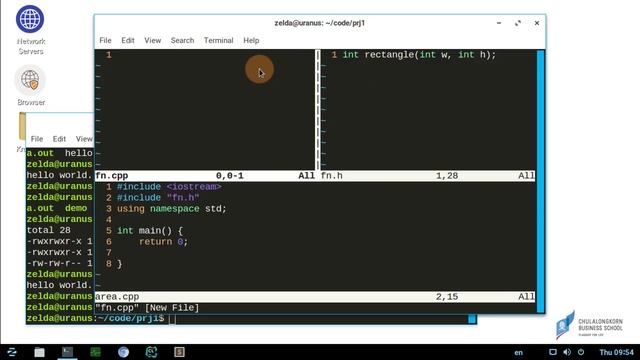Click the '2,15' cursor position indicator

447,297
